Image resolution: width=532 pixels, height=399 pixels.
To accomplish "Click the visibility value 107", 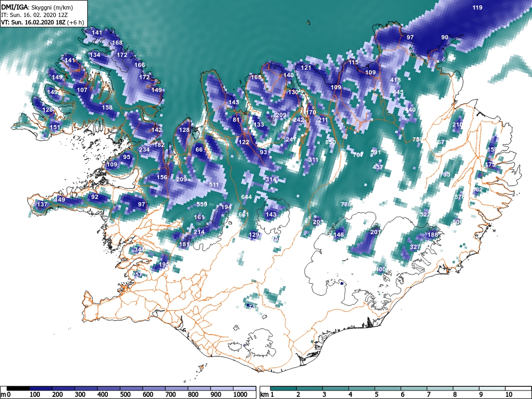I will tap(82, 90).
